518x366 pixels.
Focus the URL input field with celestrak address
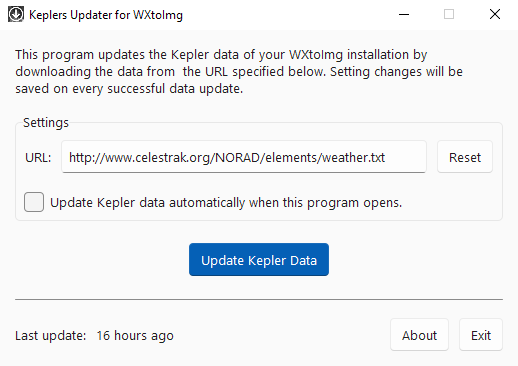tap(244, 157)
